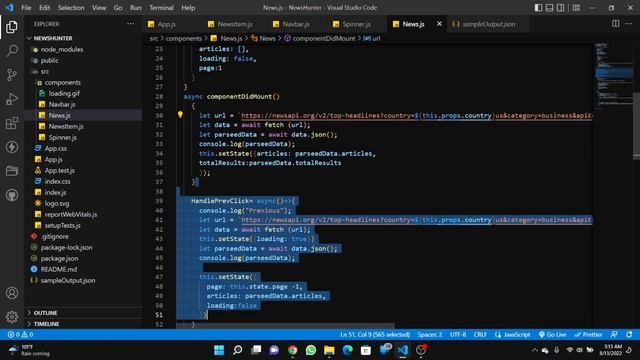Open the Terminal menu

[161, 7]
